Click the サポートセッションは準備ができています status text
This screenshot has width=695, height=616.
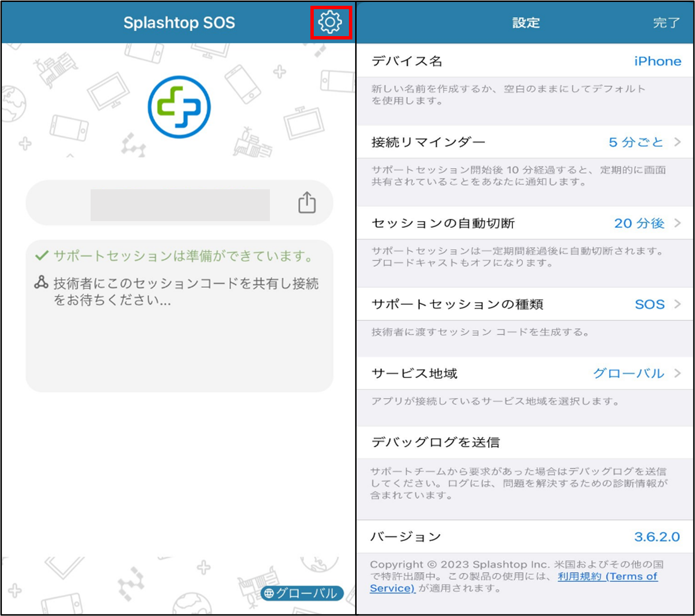[184, 256]
